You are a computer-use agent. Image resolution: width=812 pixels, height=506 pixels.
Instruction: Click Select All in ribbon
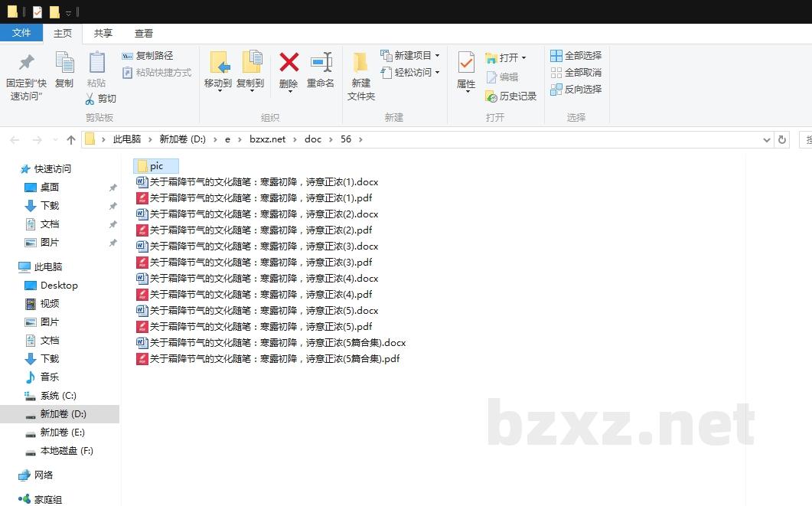[x=576, y=56]
